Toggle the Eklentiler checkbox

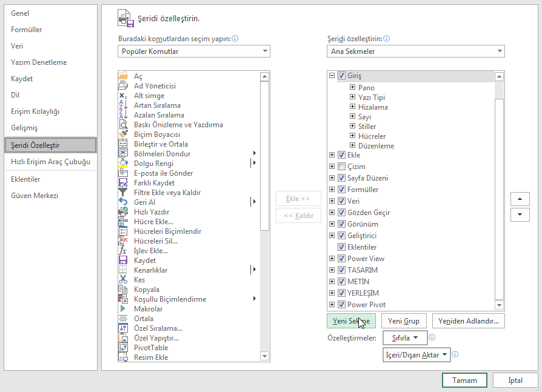[341, 247]
